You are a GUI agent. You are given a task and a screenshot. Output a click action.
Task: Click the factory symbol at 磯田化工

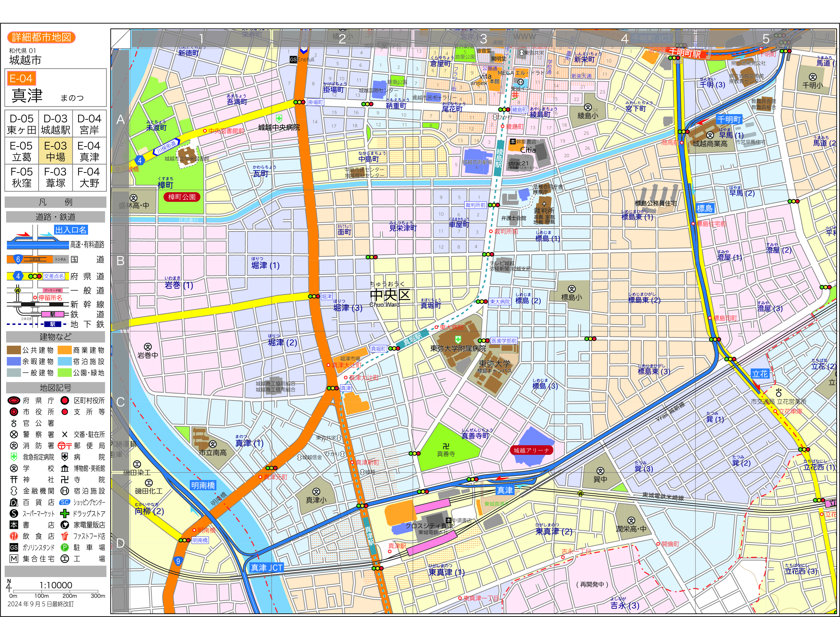(x=149, y=483)
